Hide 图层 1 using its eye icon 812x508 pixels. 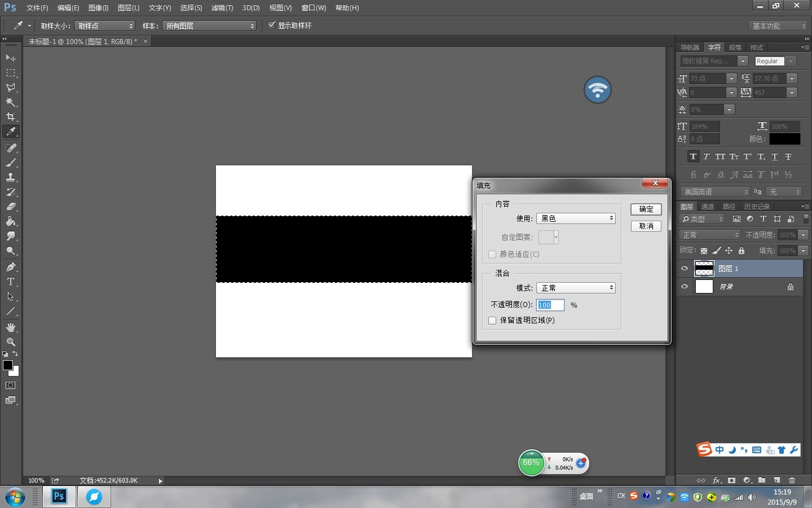click(685, 269)
